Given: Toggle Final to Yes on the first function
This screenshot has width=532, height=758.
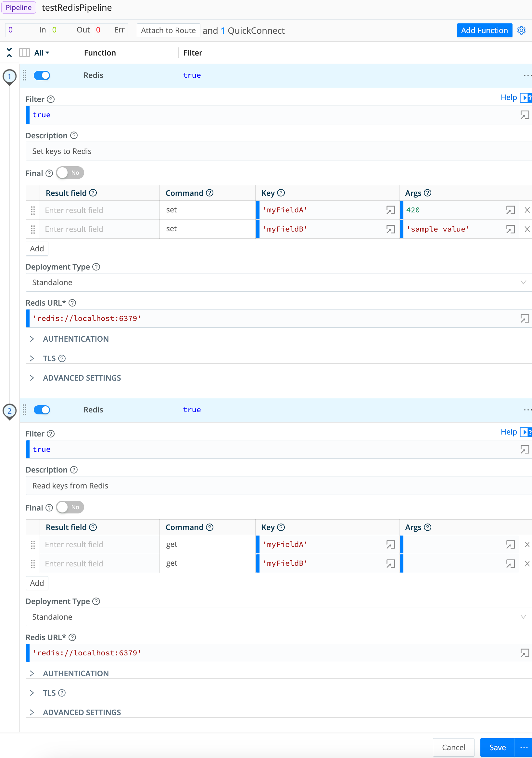Looking at the screenshot, I should [70, 173].
